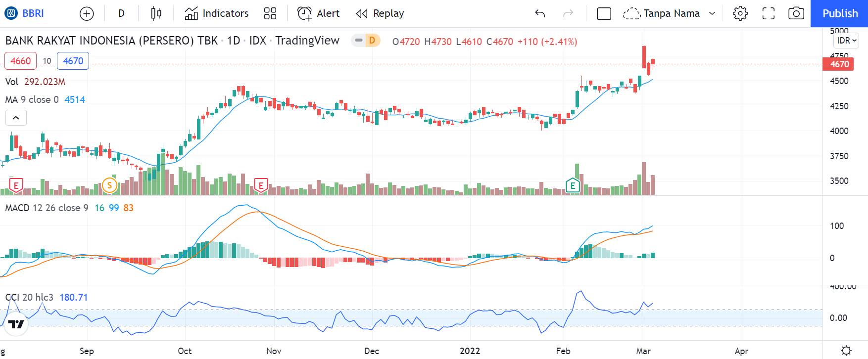Screen dimensions: 868x359
Task: Open the earnings E marker before November
Action: point(261,186)
